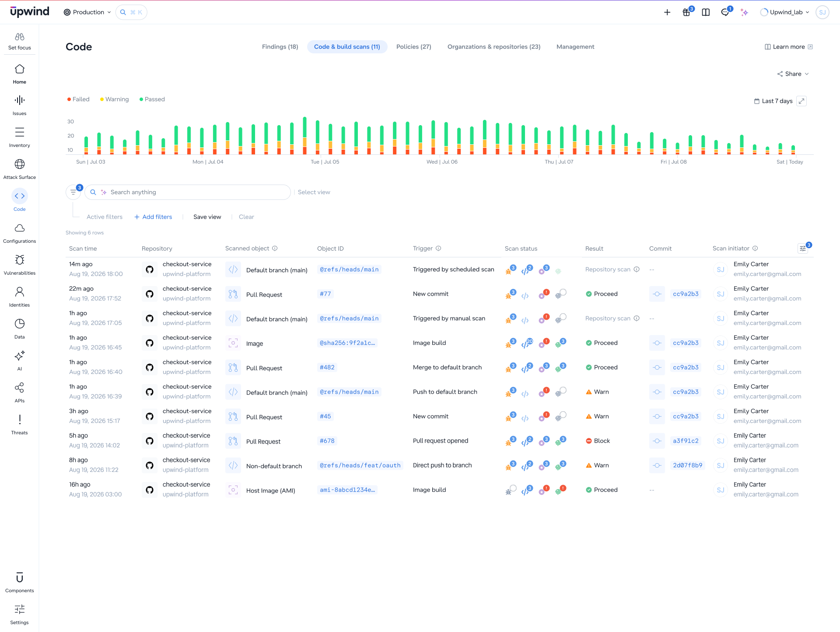Screen dimensions: 840x632
Task: Click Add filters
Action: tap(153, 217)
